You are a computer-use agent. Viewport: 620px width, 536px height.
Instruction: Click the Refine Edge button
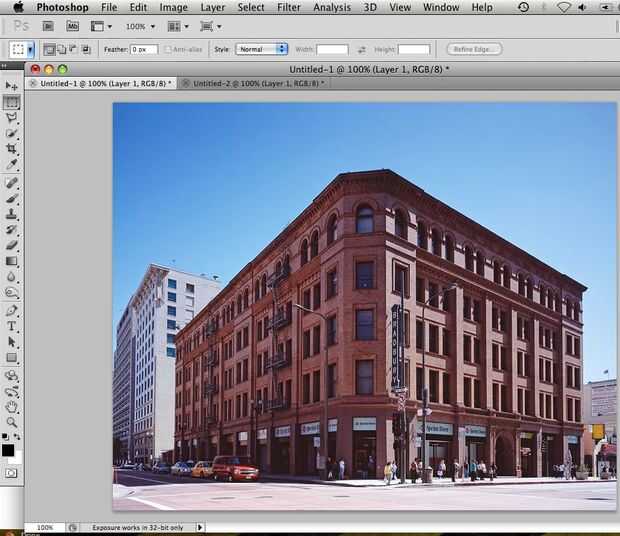click(474, 49)
